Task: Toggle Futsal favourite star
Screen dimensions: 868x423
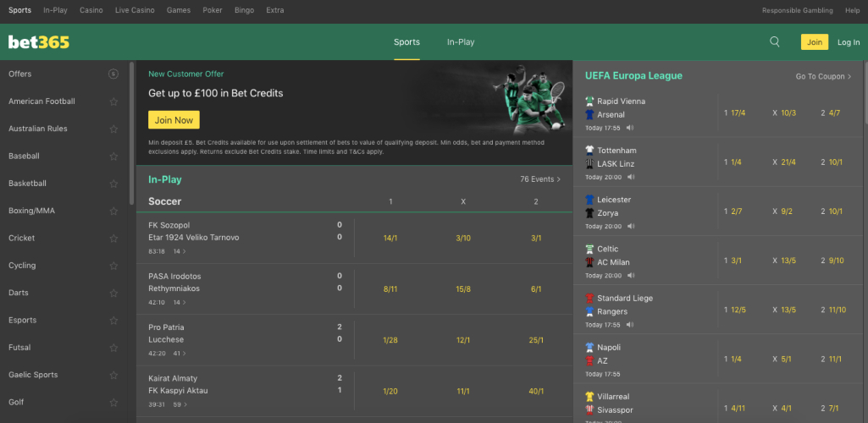Action: pyautogui.click(x=113, y=348)
